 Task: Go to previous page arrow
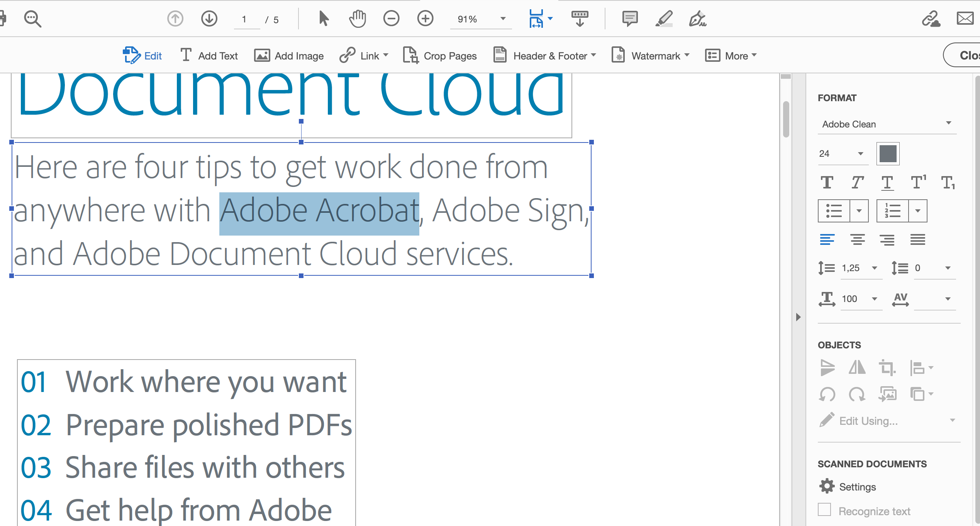(x=175, y=19)
